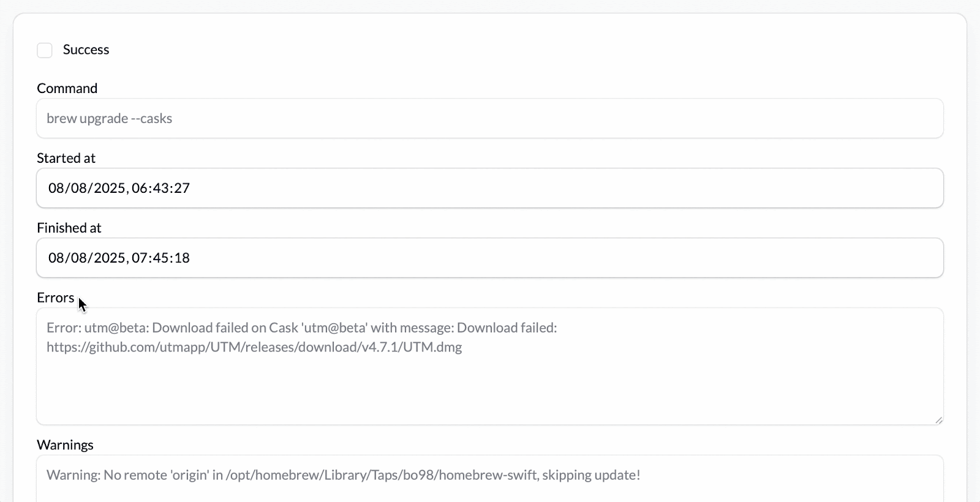The height and width of the screenshot is (502, 980).
Task: Click the Command field label
Action: point(67,88)
